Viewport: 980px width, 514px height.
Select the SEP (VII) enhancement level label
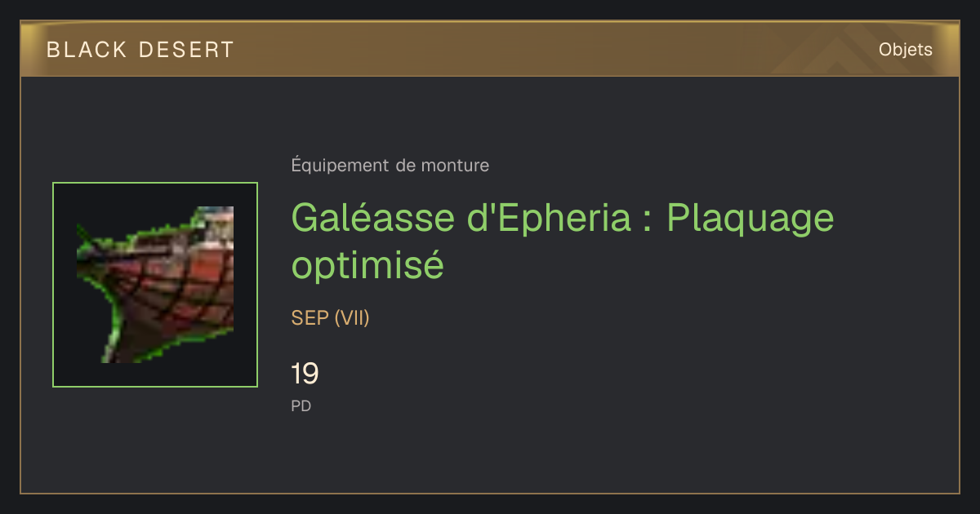331,318
